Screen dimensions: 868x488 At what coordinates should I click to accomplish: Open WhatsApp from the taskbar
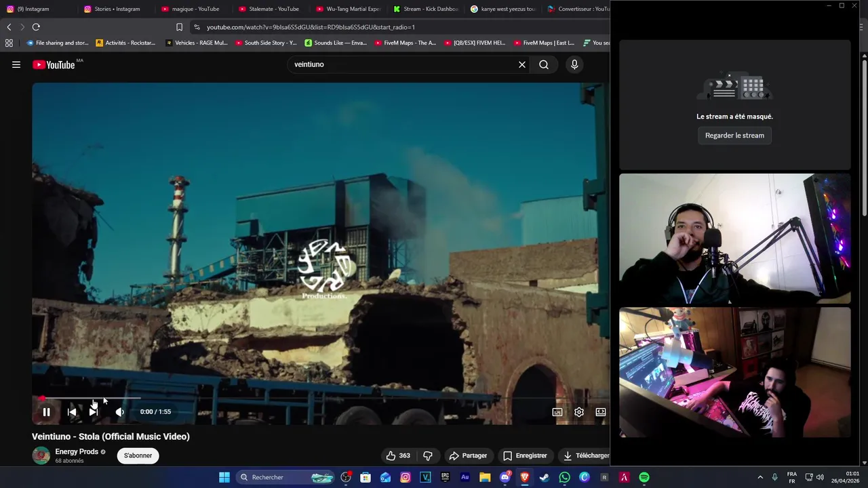click(564, 477)
